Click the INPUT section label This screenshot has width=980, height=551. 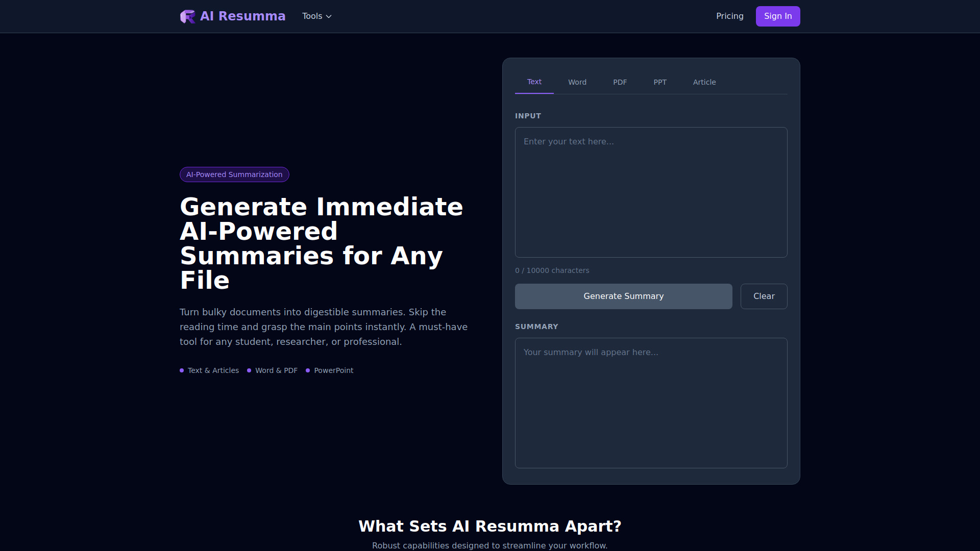pyautogui.click(x=528, y=116)
